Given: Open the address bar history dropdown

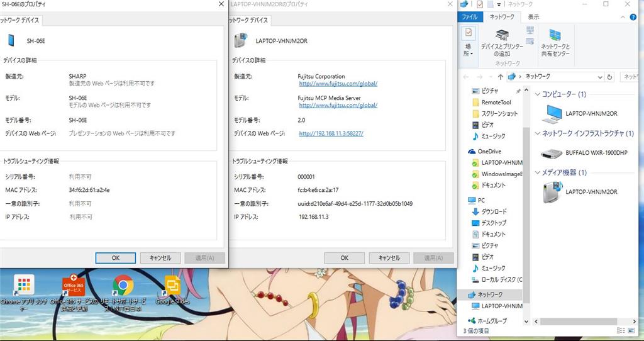Looking at the screenshot, I should [600, 77].
